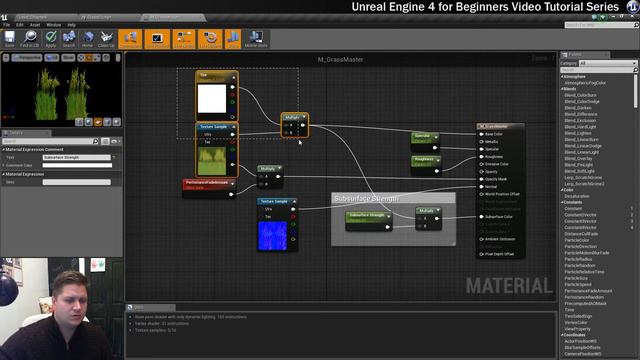Open the Perspective view mode dropdown
This screenshot has width=640, height=360.
(x=27, y=58)
